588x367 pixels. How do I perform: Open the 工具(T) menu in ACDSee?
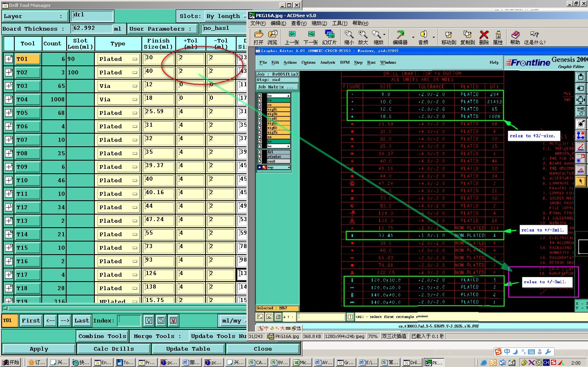pos(340,23)
